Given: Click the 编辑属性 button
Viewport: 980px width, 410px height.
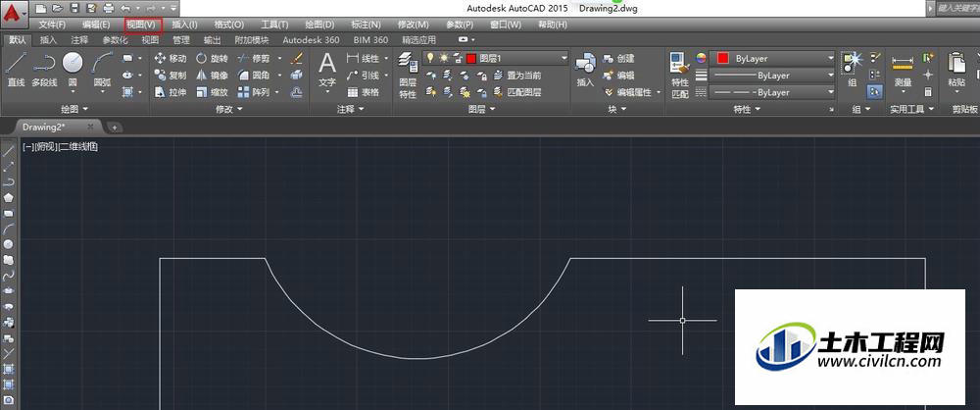Looking at the screenshot, I should pyautogui.click(x=629, y=92).
